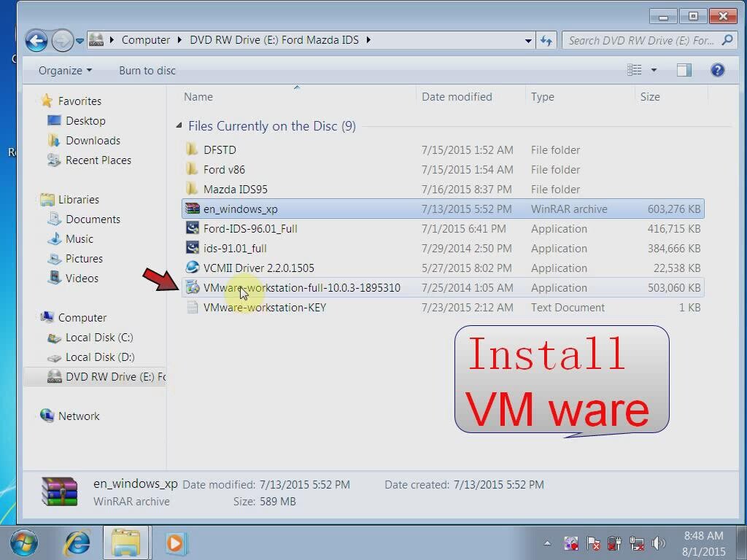The width and height of the screenshot is (747, 560).
Task: Click the refresh button beside address bar
Action: [x=546, y=41]
